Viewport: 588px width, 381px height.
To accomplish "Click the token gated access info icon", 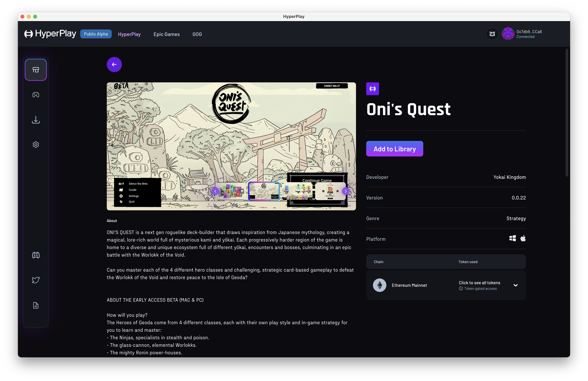I will point(461,289).
